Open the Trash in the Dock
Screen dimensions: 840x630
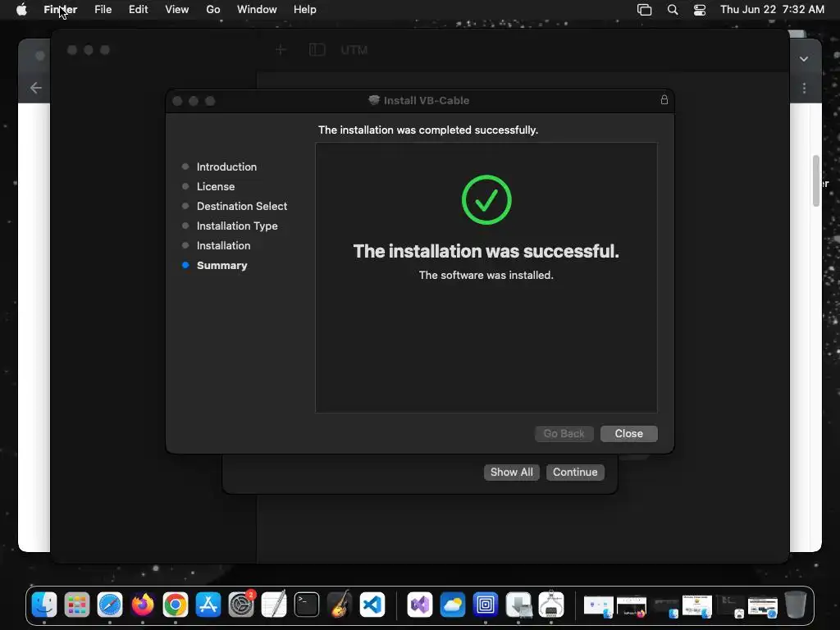click(x=796, y=605)
